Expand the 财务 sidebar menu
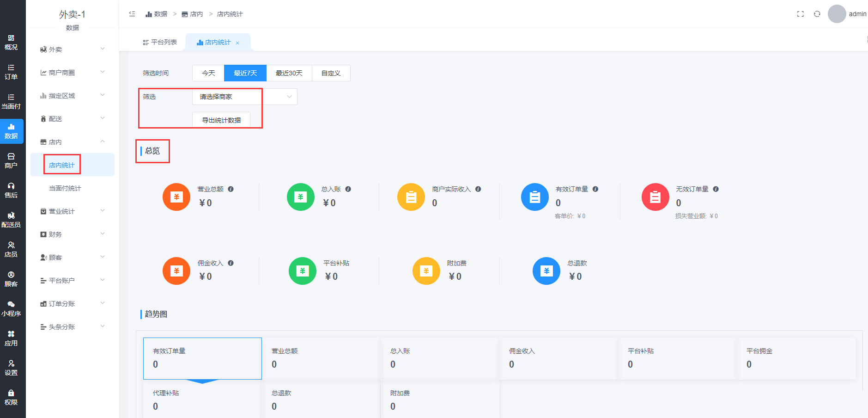 pyautogui.click(x=73, y=234)
